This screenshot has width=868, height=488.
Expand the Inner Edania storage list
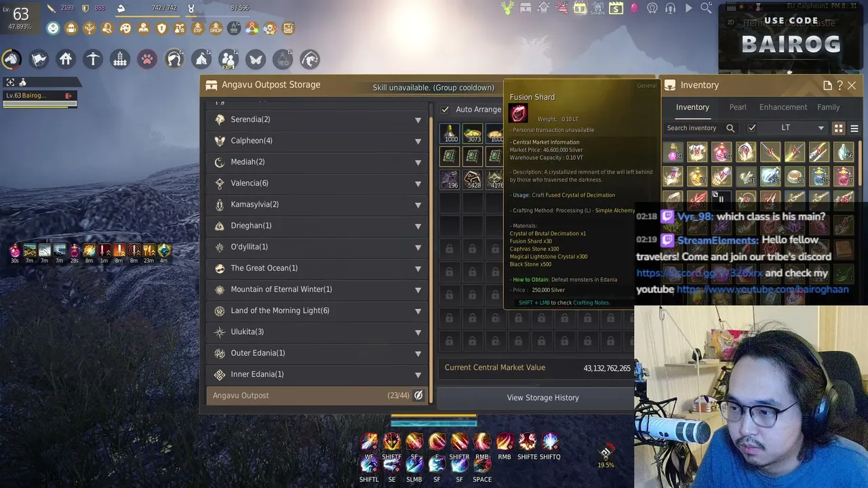click(418, 375)
